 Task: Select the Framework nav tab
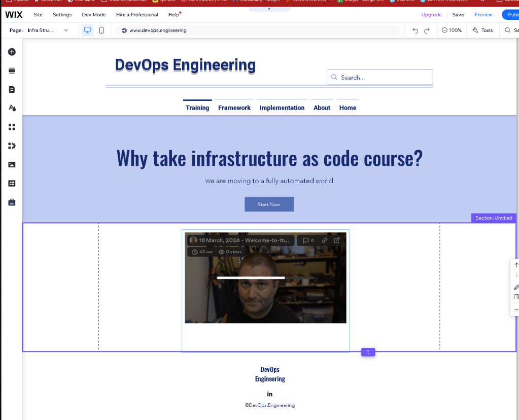point(234,108)
